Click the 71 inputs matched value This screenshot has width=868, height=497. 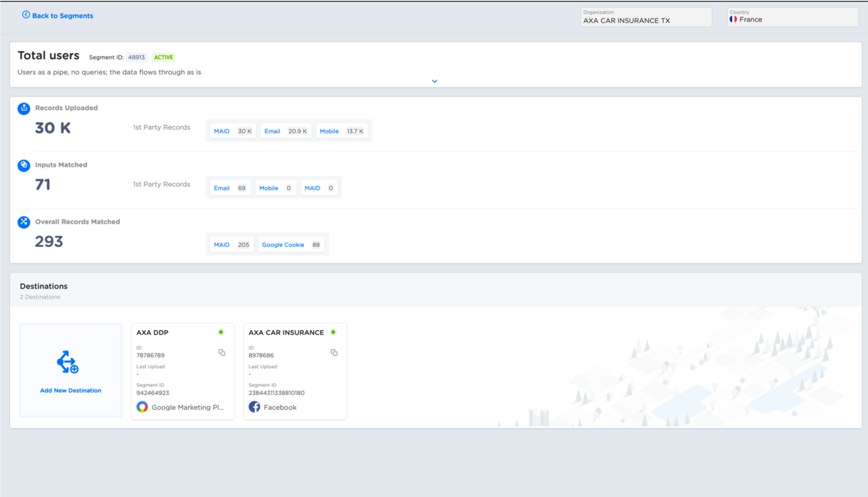(43, 185)
